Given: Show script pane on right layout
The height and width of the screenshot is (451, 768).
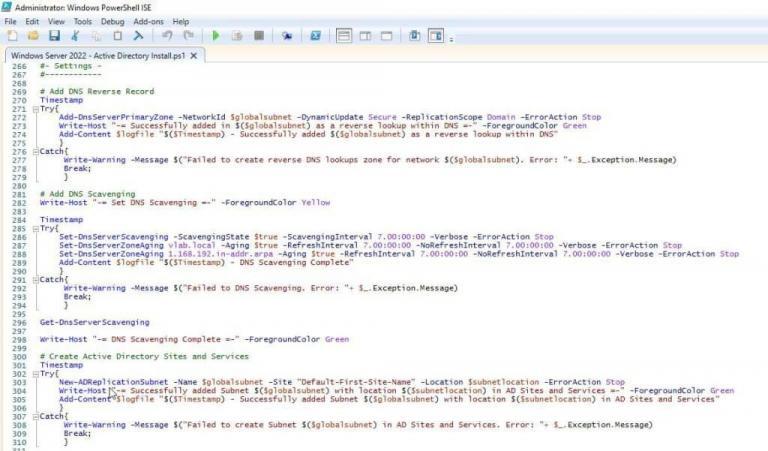Looking at the screenshot, I should 364,36.
